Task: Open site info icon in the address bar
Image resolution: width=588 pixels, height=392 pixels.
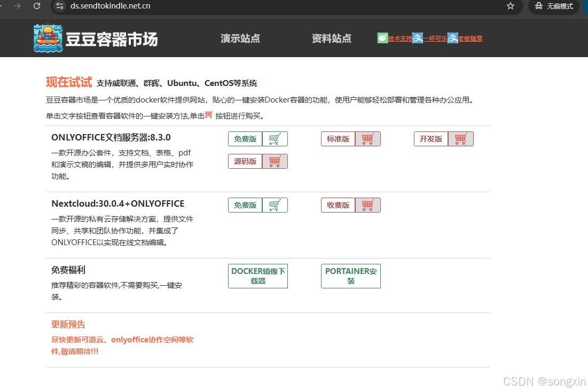Action: (60, 6)
